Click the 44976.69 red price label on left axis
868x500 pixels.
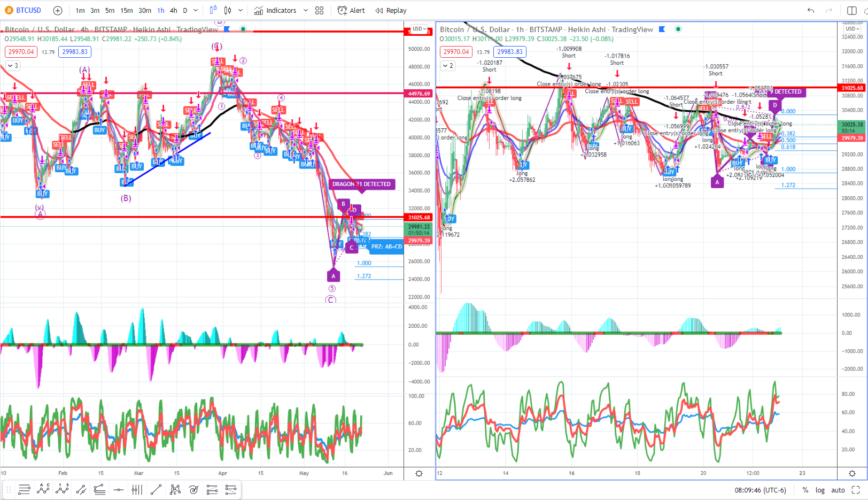click(419, 94)
